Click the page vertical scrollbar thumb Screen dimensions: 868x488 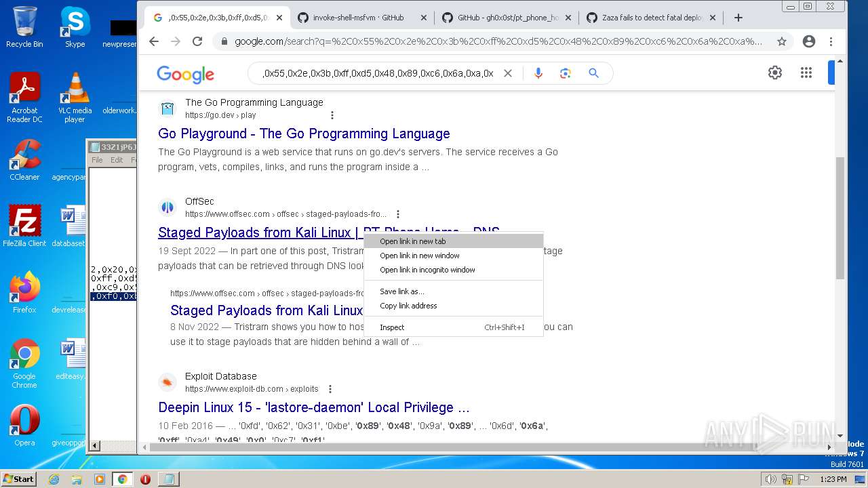(840, 218)
